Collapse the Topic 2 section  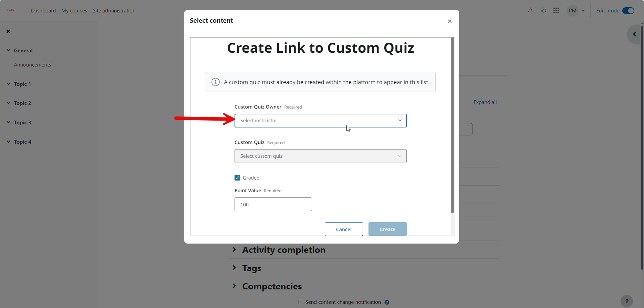click(x=9, y=103)
